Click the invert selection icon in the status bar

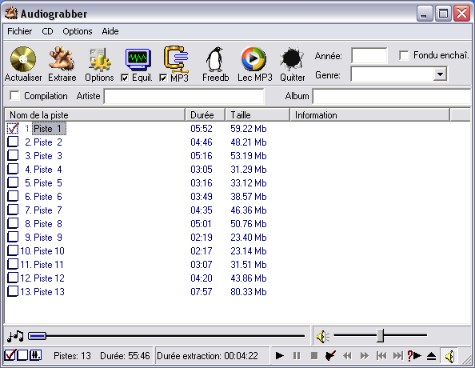tap(35, 355)
